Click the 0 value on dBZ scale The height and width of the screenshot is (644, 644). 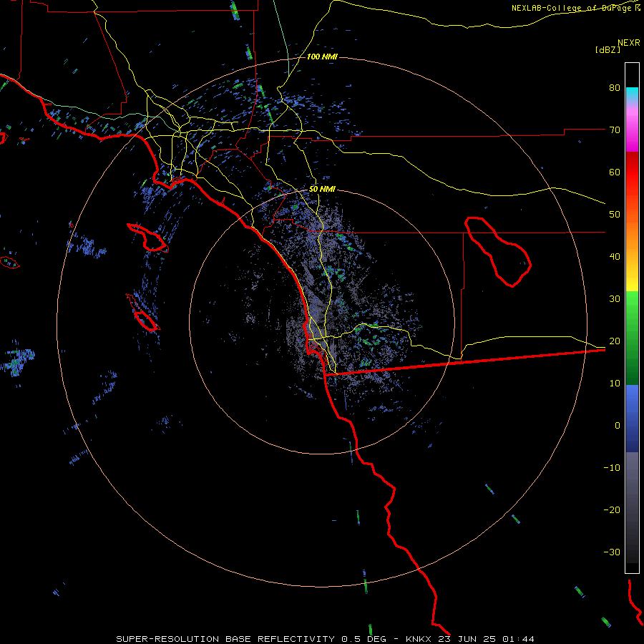tap(618, 426)
